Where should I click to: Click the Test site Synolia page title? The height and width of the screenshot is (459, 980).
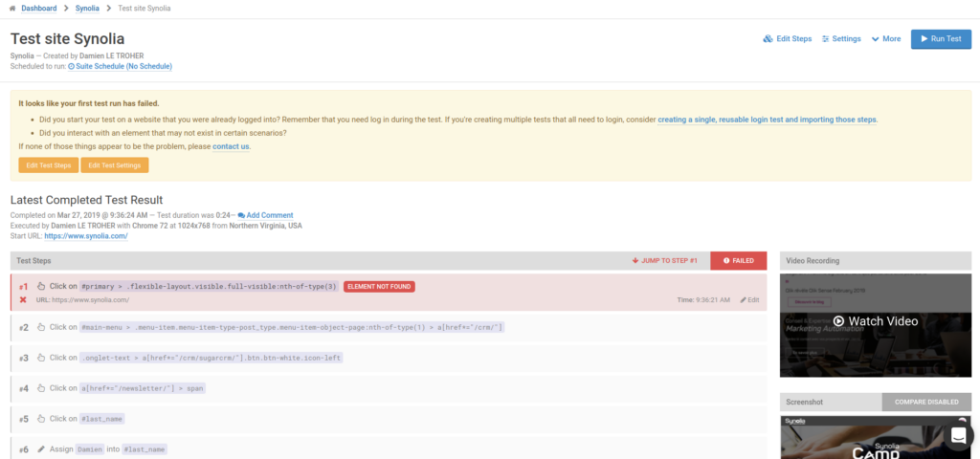click(x=68, y=38)
